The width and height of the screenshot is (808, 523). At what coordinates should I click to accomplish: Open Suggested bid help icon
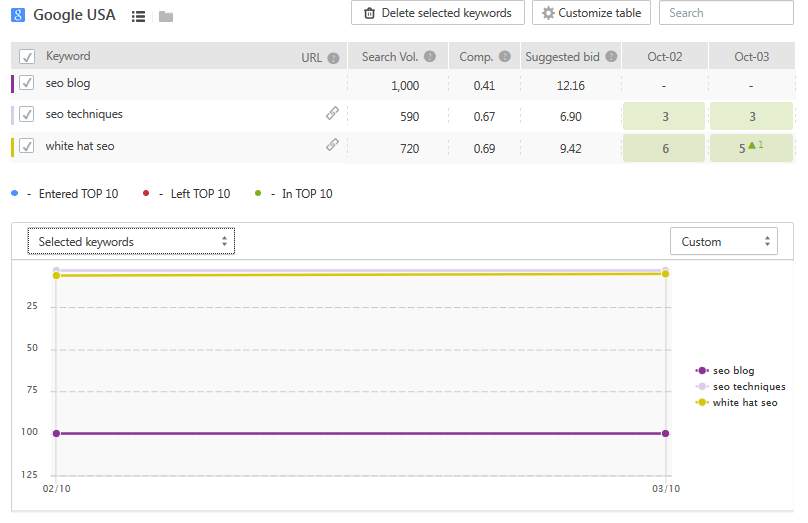[x=611, y=57]
